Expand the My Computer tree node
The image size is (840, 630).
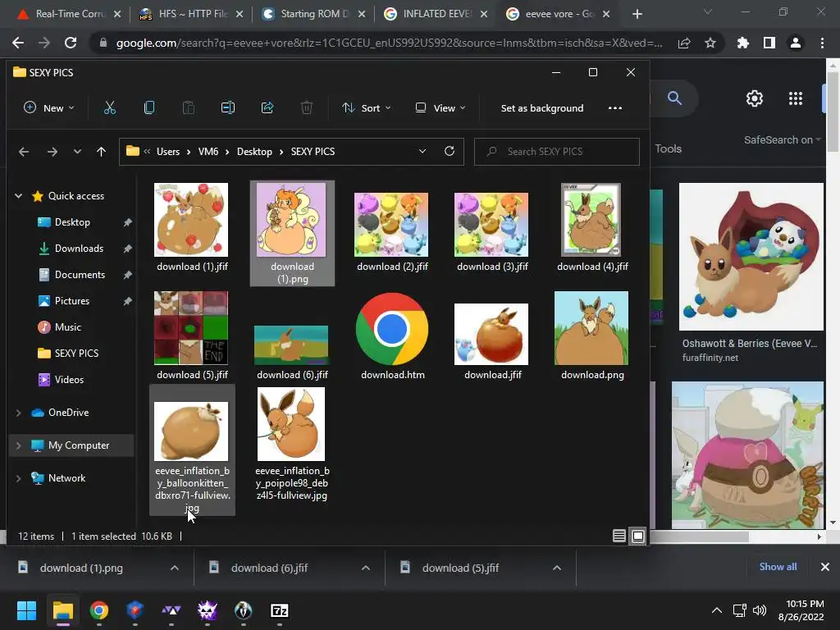(x=18, y=445)
